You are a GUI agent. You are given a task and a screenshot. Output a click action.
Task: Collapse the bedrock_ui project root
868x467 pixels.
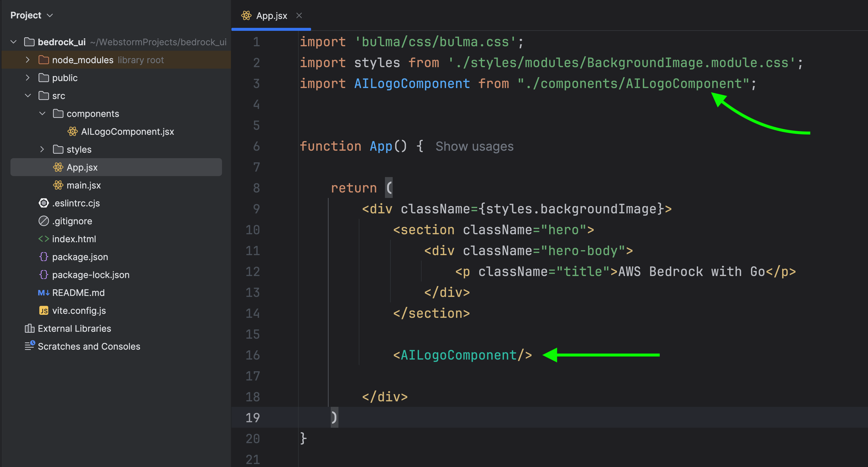[x=13, y=42]
